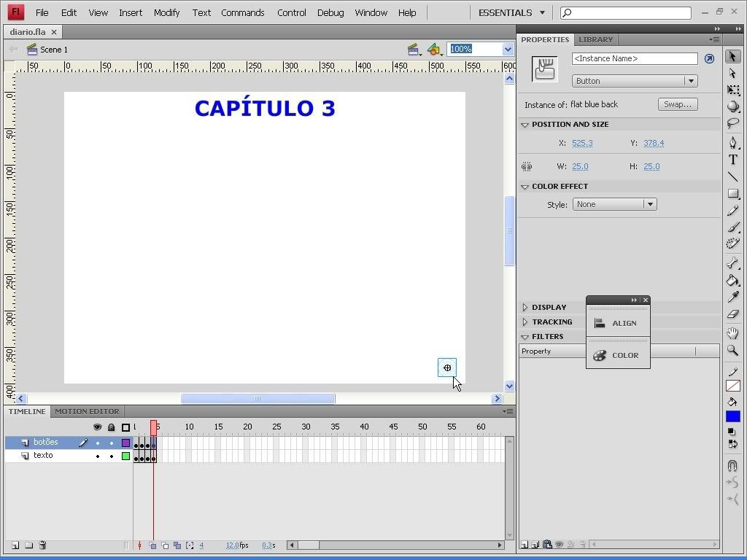Select the Text tool
The height and width of the screenshot is (560, 747).
click(732, 160)
